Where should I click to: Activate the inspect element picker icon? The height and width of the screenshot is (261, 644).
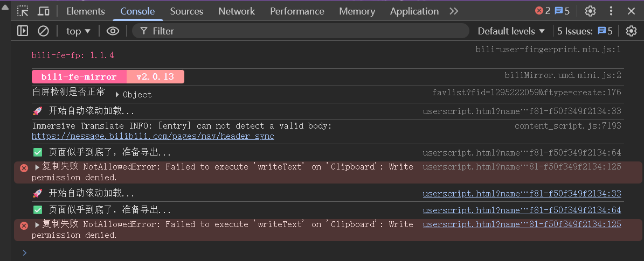pos(23,11)
